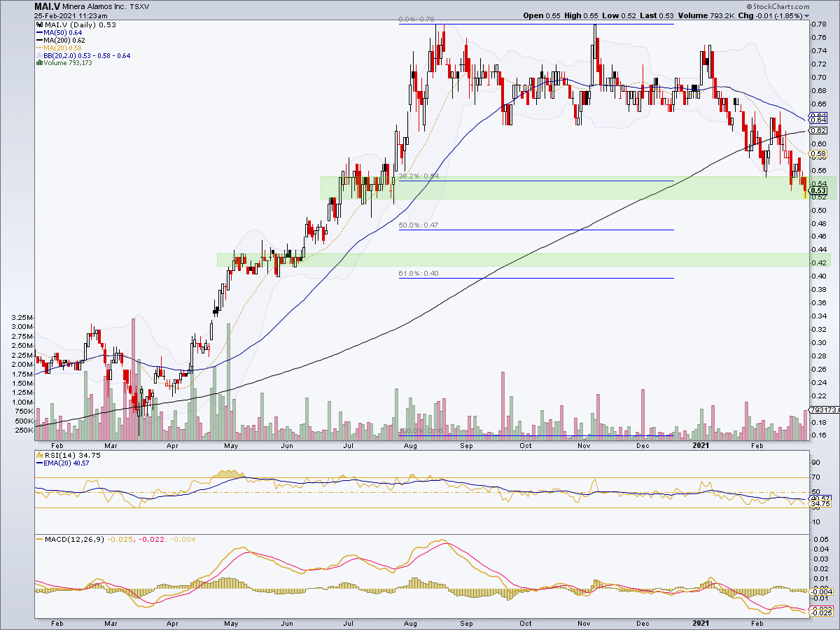Click the 0.53 last price tag on axis
The height and width of the screenshot is (630, 840).
(x=819, y=190)
